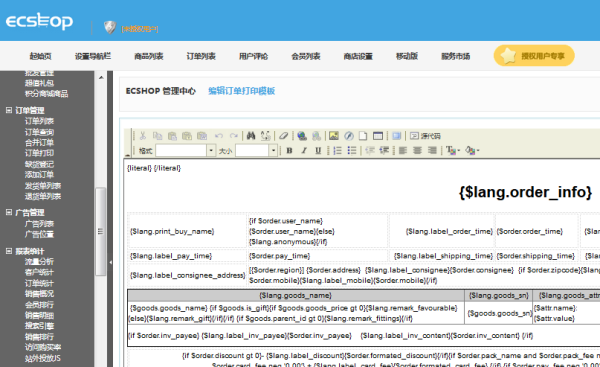Collapse the 订单管理 menu group
This screenshot has width=600, height=367.
point(9,110)
